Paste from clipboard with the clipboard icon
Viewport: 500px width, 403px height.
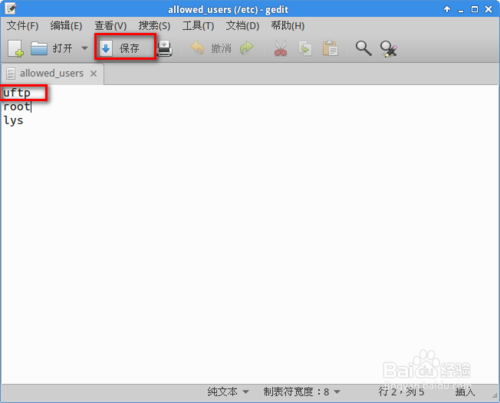[330, 49]
